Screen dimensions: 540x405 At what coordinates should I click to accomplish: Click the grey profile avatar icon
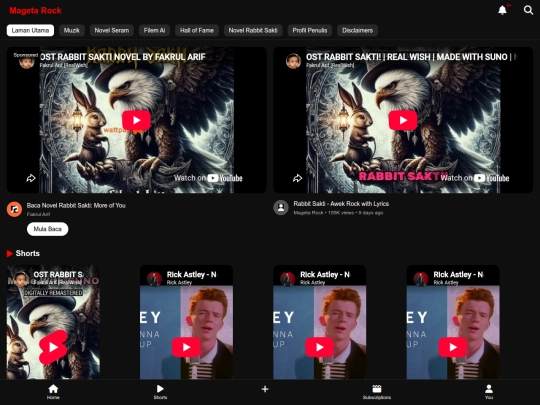281,208
